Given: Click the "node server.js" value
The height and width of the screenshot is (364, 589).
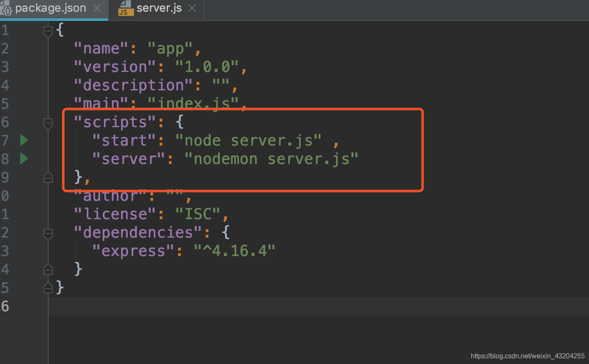Looking at the screenshot, I should 248,141.
